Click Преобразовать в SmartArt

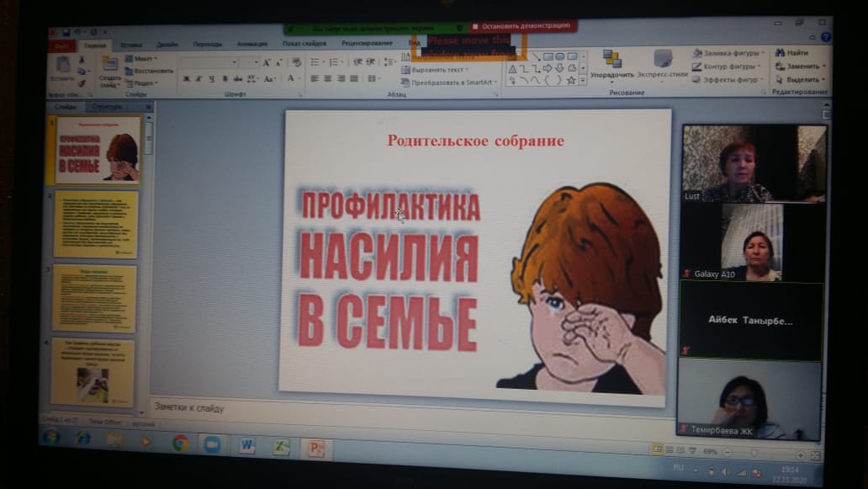click(449, 82)
